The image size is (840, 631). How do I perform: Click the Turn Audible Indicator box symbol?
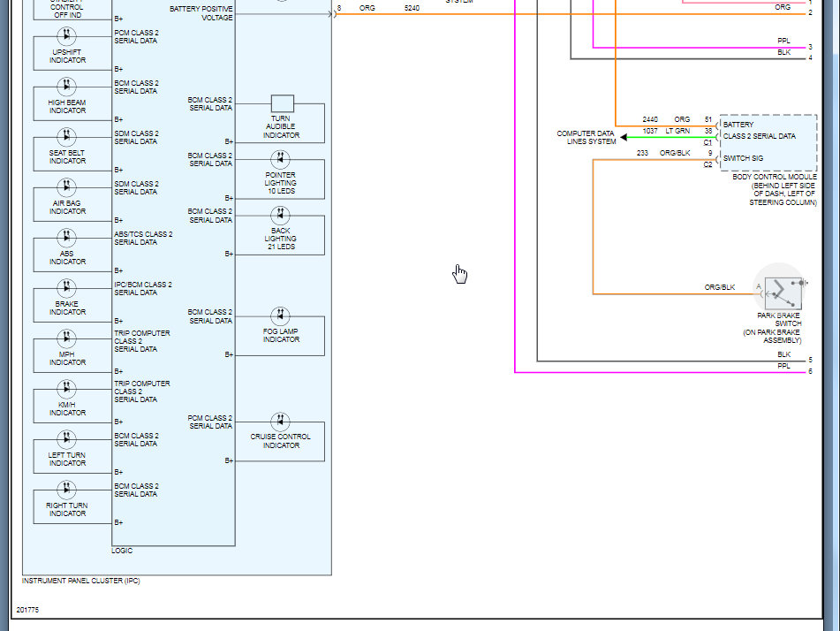click(282, 103)
